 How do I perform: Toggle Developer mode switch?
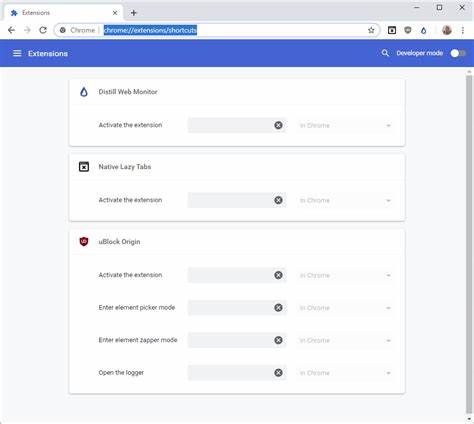(x=458, y=53)
